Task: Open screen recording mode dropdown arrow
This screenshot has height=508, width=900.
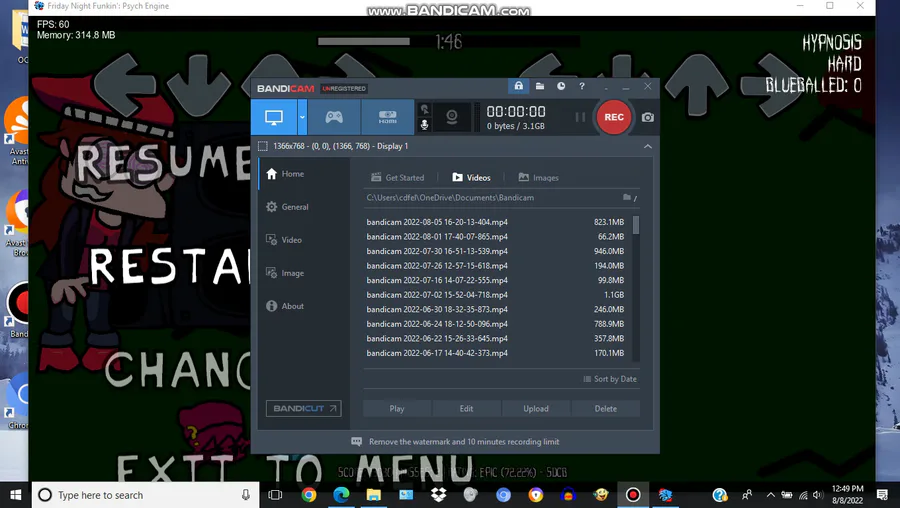Action: click(302, 117)
